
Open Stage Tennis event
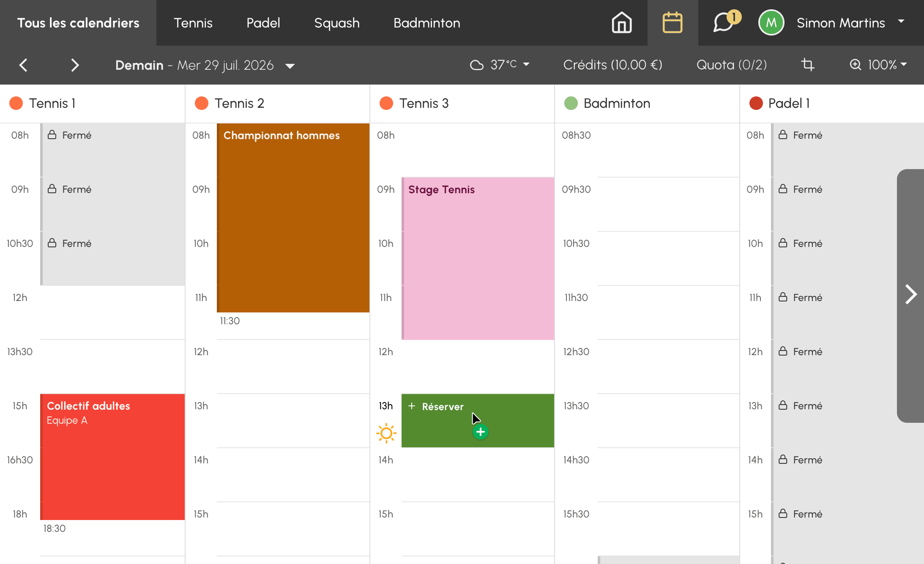point(478,258)
